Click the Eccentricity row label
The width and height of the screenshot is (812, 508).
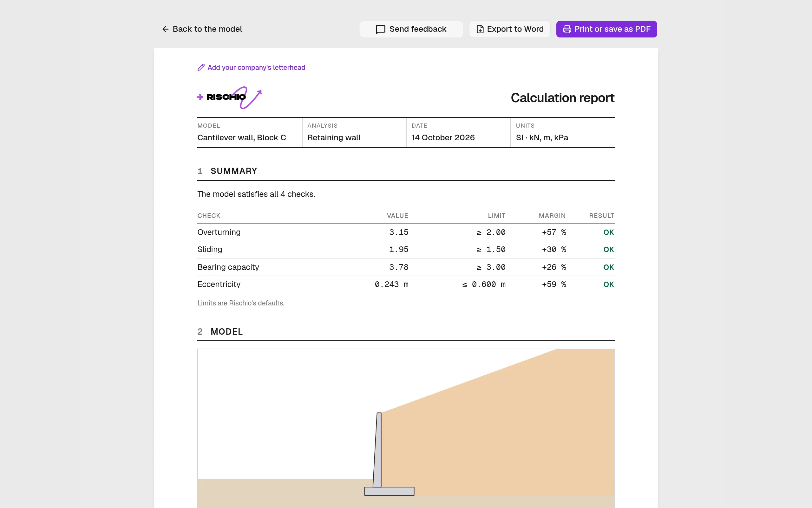pyautogui.click(x=219, y=284)
